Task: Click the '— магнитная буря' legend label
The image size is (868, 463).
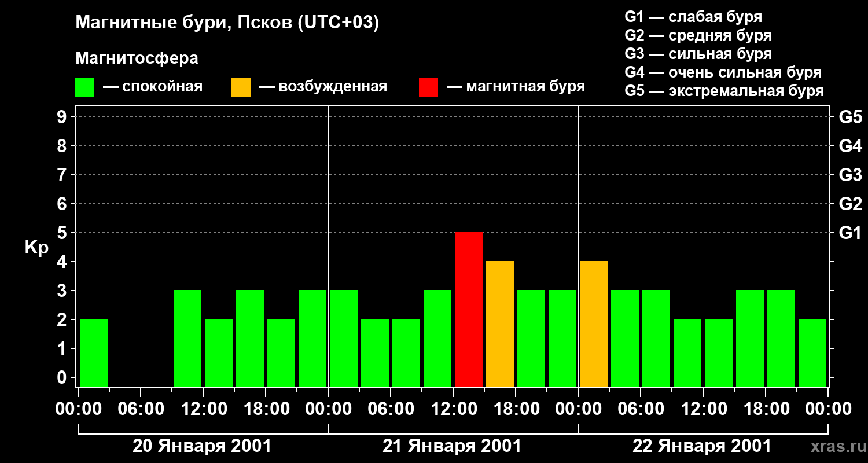Action: coord(516,87)
